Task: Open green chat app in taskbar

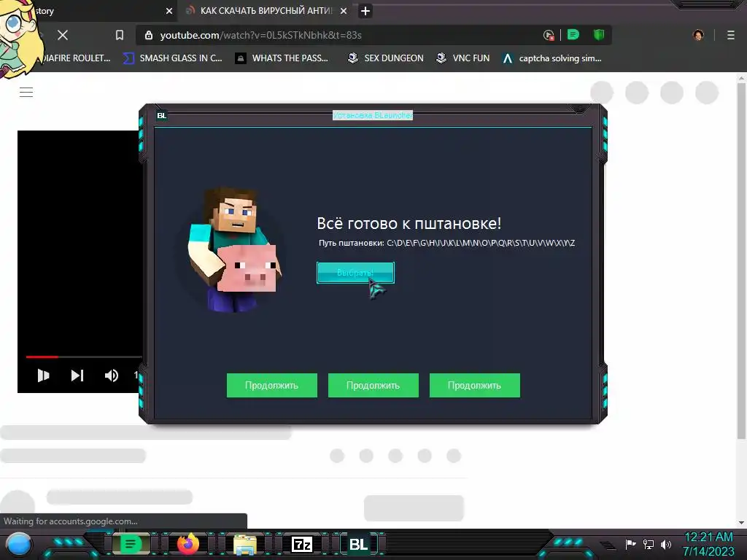Action: click(x=131, y=544)
